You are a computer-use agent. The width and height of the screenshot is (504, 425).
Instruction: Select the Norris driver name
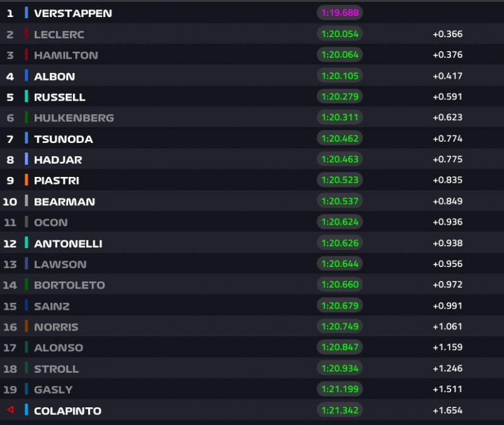click(x=56, y=327)
